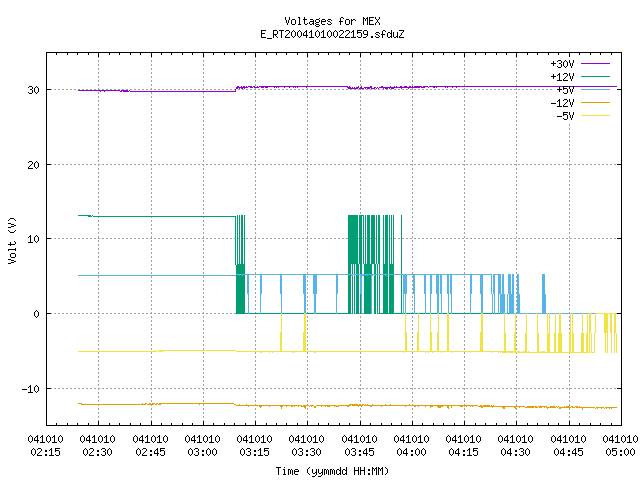Click the x-axis label 'Time (yymmdd HH:MM)'
The image size is (640, 480).
332,471
